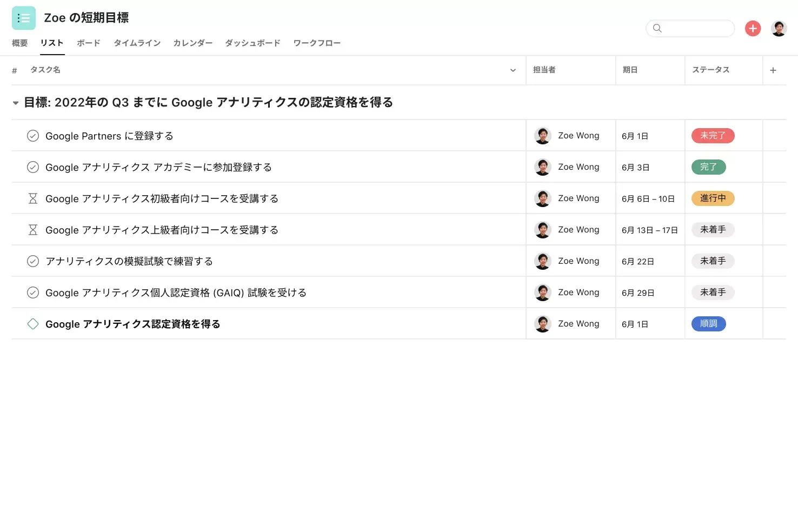Viewport: 798px width, 532px height.
Task: Click the red 未完了 status tag
Action: click(713, 136)
